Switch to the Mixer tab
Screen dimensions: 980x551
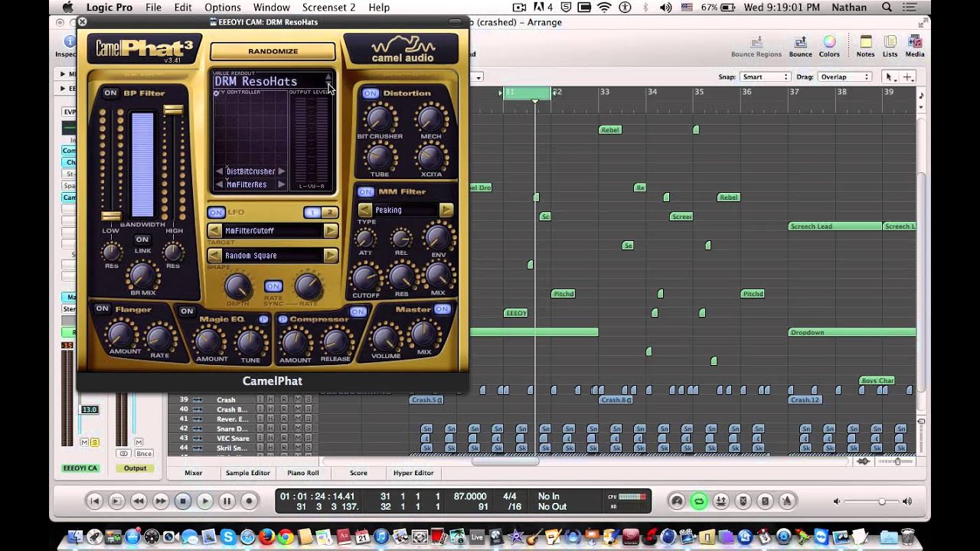click(x=194, y=473)
